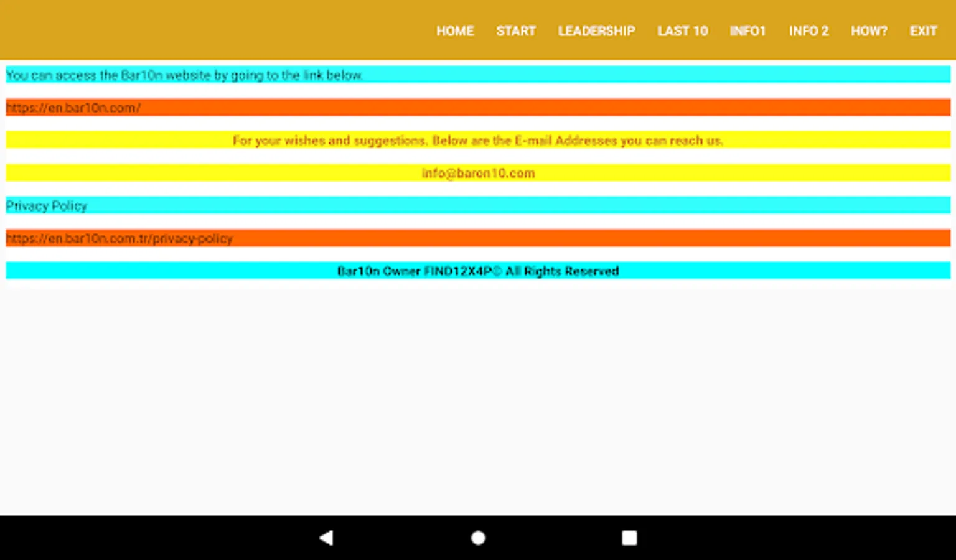956x560 pixels.
Task: Open the HOW? help page
Action: tap(869, 30)
